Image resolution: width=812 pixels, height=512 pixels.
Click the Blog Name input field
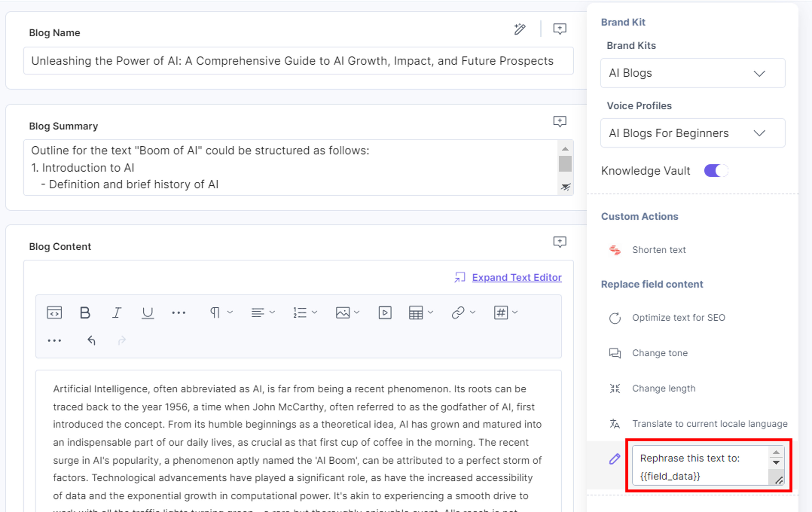point(298,61)
